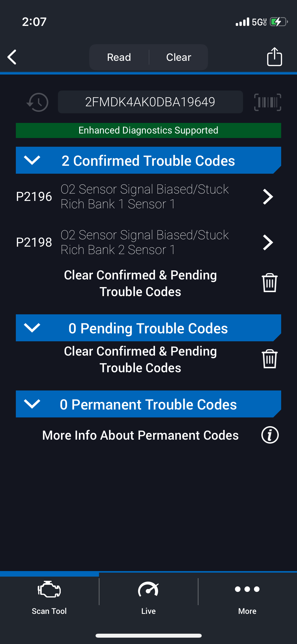Collapse the Pending Trouble Codes section
This screenshot has width=297, height=644.
point(32,328)
